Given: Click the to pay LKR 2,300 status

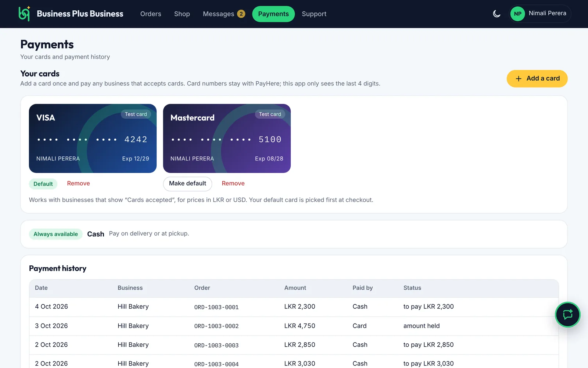Looking at the screenshot, I should pos(429,307).
